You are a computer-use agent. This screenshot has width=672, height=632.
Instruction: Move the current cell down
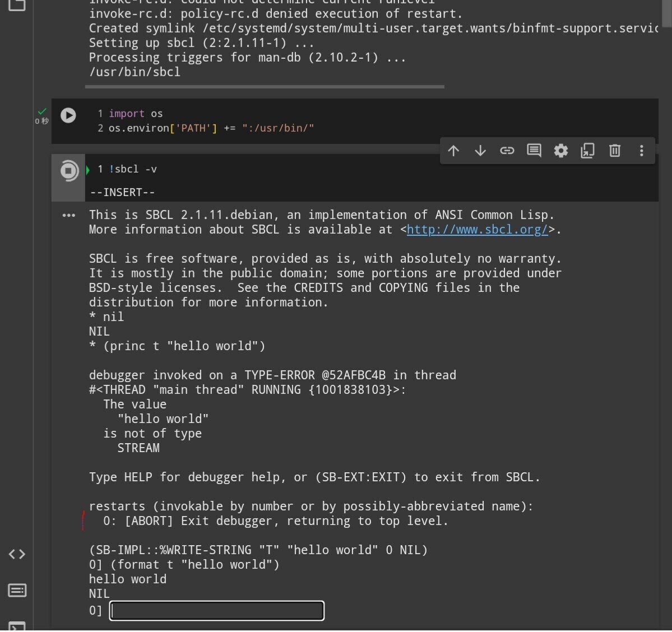point(480,151)
